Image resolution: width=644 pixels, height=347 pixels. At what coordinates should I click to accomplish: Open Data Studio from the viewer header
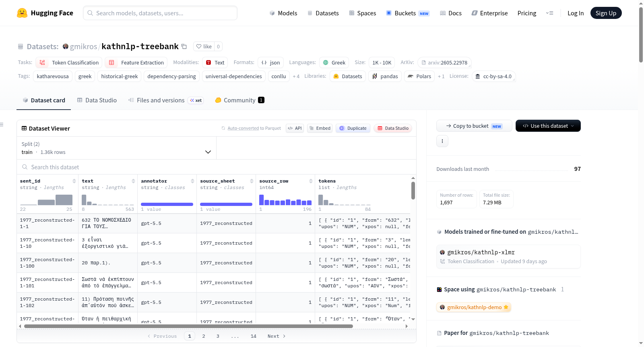[x=392, y=128]
